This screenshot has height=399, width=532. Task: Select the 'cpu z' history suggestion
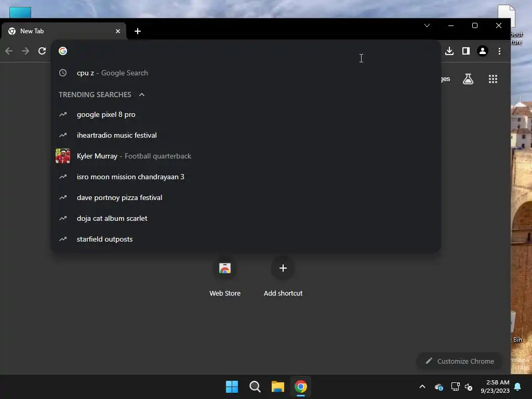pos(246,73)
